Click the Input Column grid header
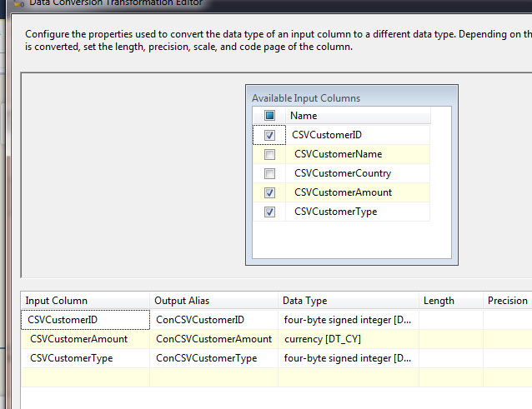Screen dimensions: 532x409 pos(85,301)
